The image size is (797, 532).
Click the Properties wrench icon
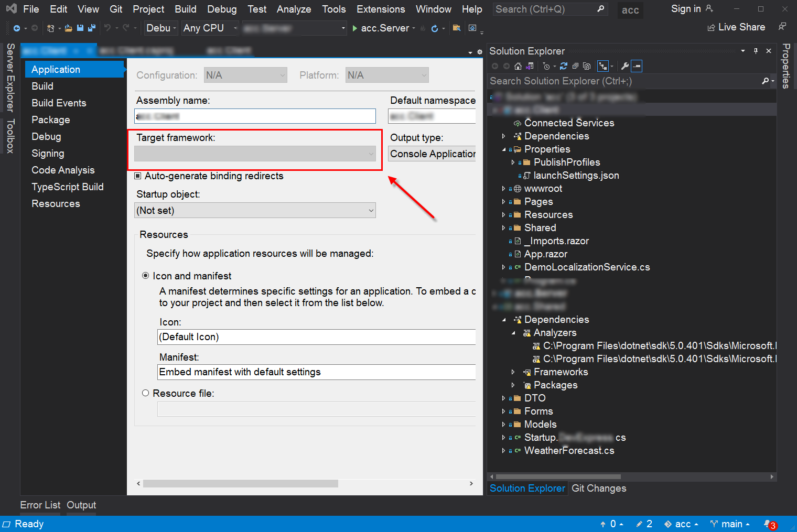pyautogui.click(x=624, y=66)
